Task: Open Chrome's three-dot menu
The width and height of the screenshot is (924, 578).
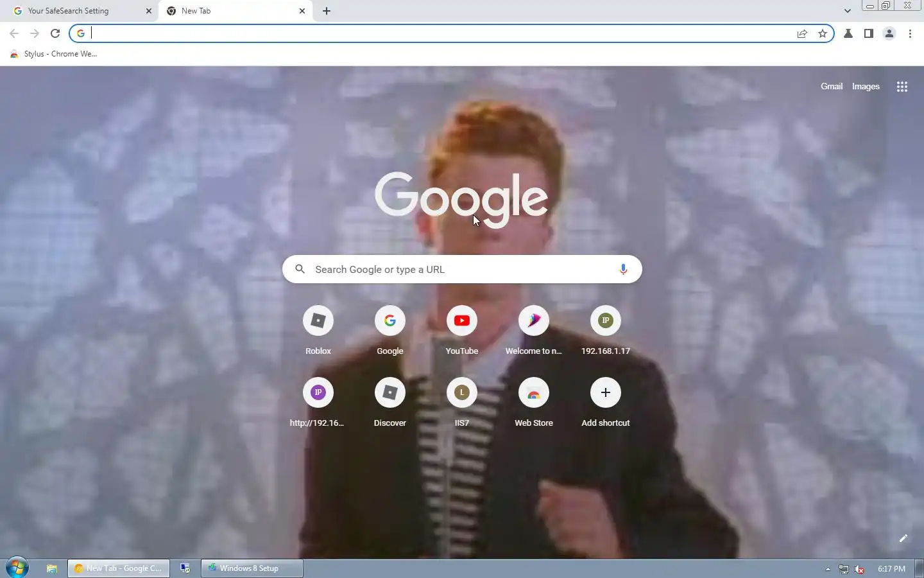Action: pyautogui.click(x=910, y=33)
